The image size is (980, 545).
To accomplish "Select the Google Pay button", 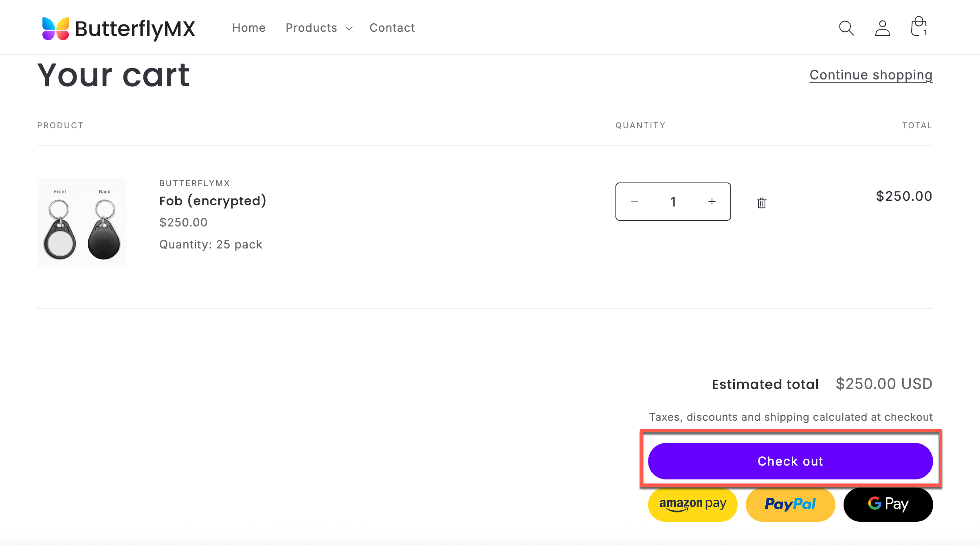I will tap(888, 504).
